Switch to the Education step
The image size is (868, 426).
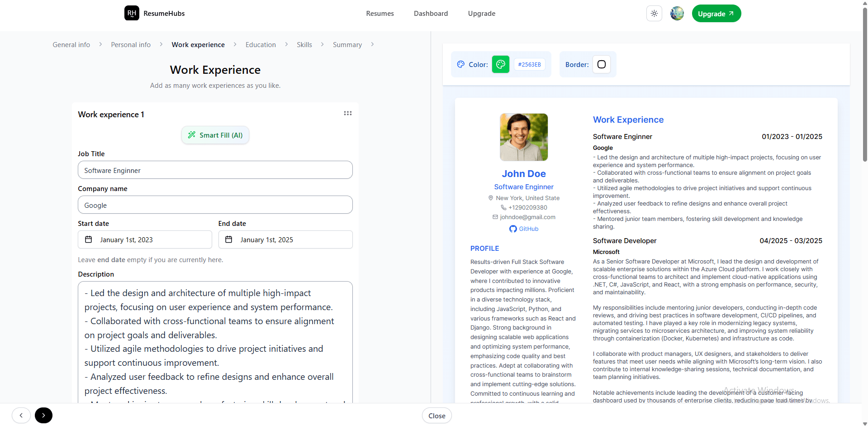[261, 44]
